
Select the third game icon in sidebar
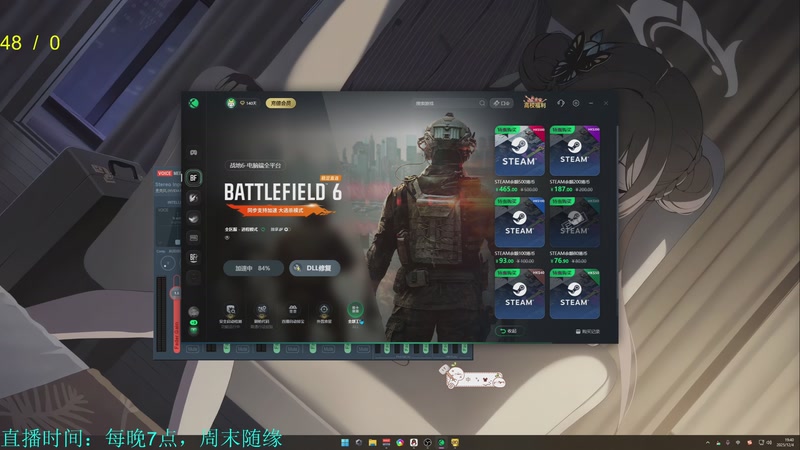click(x=193, y=198)
